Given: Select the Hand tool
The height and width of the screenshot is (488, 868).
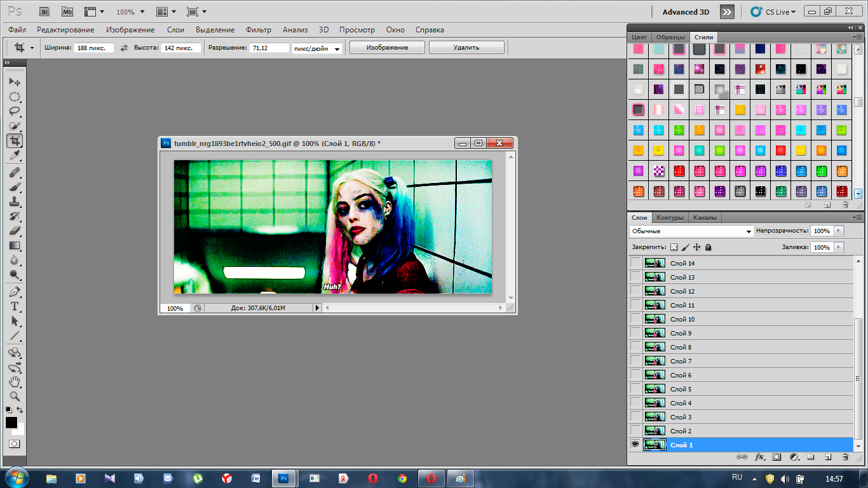Looking at the screenshot, I should point(15,383).
